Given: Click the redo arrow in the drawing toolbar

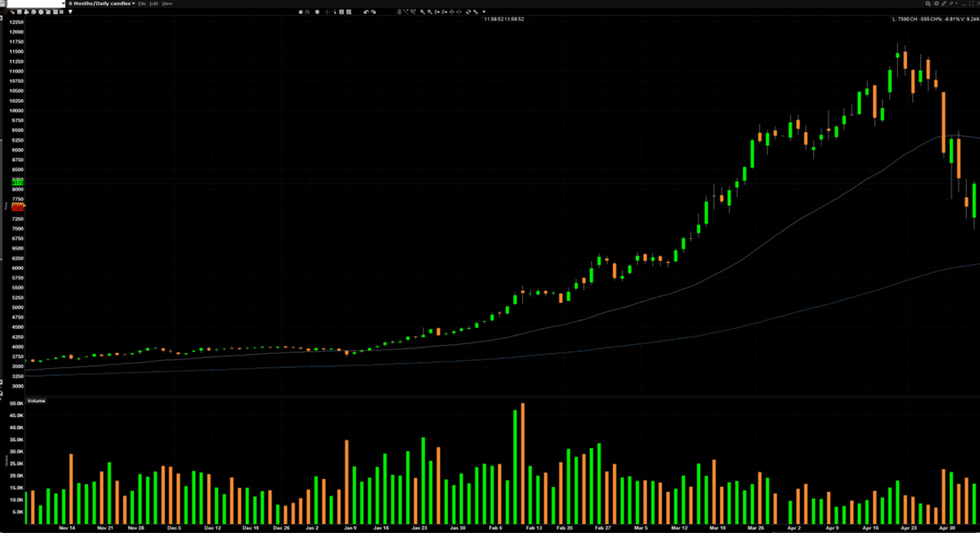Looking at the screenshot, I should pos(373,12).
